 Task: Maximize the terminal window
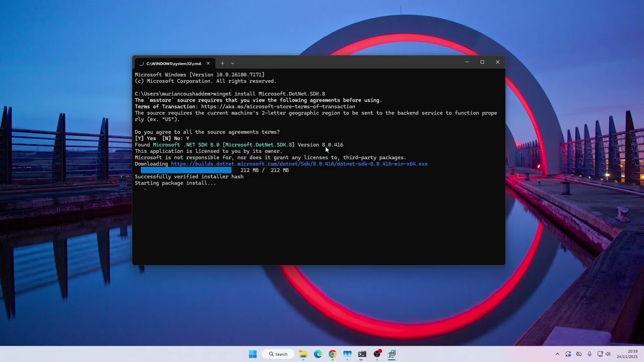[482, 62]
